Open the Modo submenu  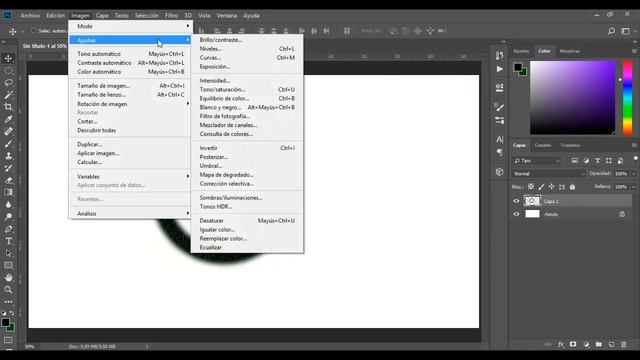point(130,26)
